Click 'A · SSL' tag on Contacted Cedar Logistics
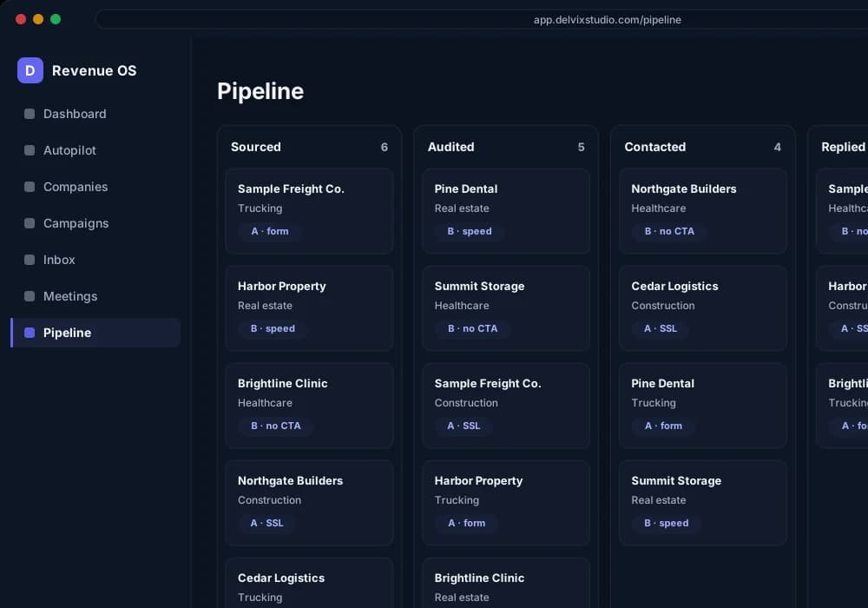The image size is (868, 608). pos(661,328)
